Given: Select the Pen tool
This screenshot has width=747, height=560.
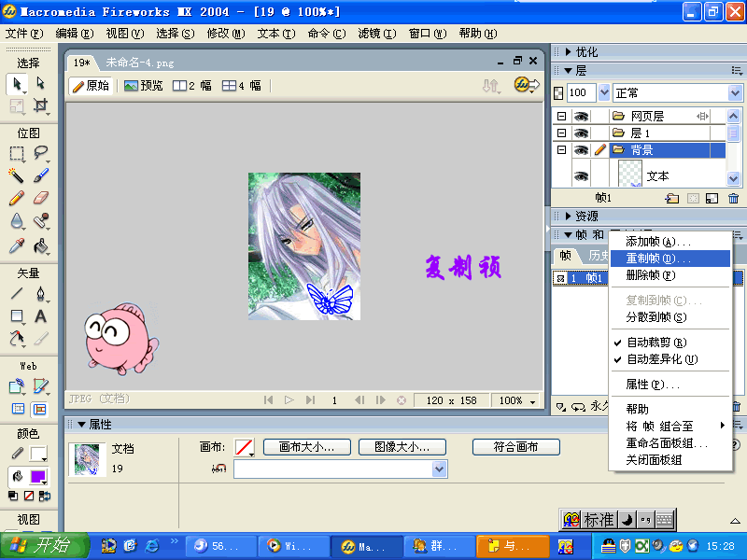Looking at the screenshot, I should coord(40,293).
